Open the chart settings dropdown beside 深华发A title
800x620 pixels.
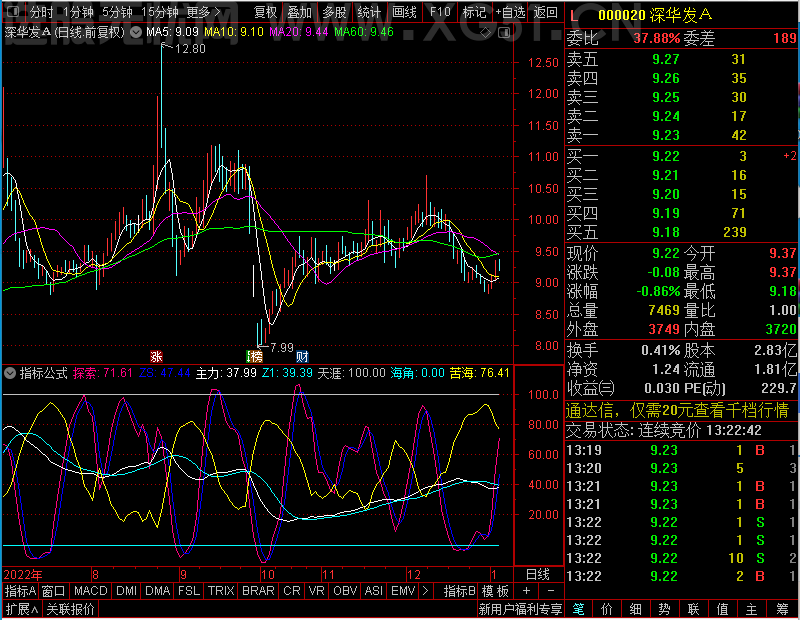(x=136, y=33)
